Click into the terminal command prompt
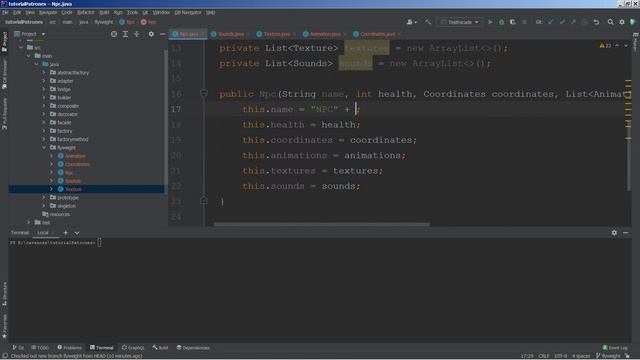The image size is (640, 360). click(x=99, y=242)
